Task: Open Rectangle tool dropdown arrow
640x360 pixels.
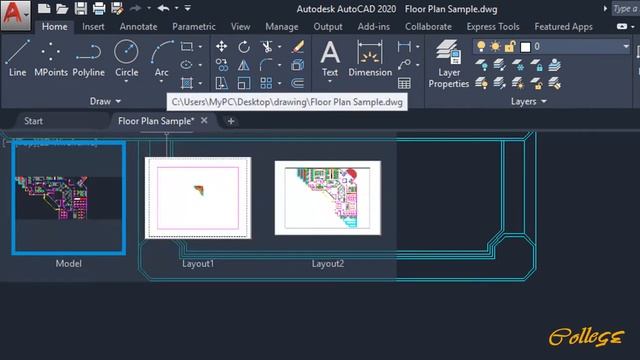Action: click(200, 47)
